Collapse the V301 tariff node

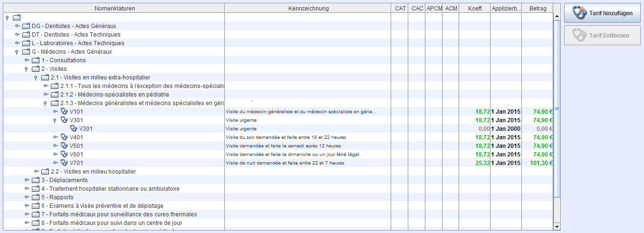point(55,121)
